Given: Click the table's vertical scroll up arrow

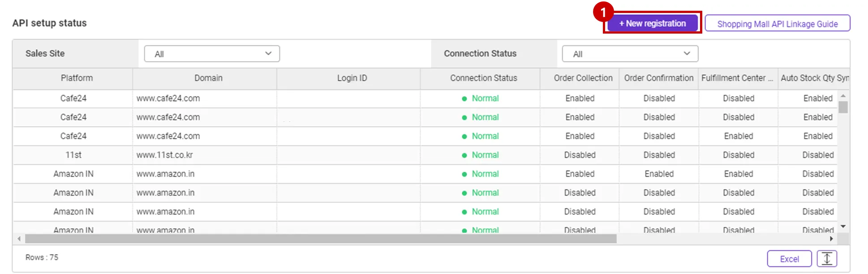Looking at the screenshot, I should pyautogui.click(x=843, y=96).
